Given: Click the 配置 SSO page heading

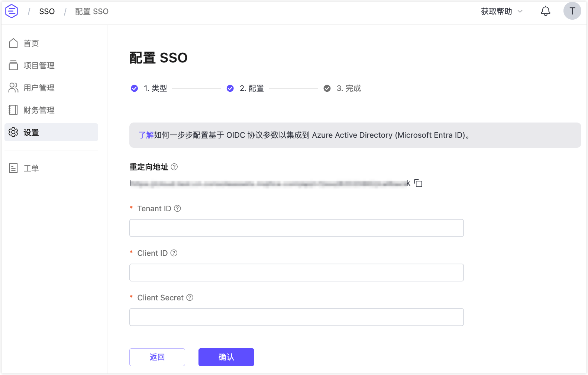Looking at the screenshot, I should (x=158, y=58).
